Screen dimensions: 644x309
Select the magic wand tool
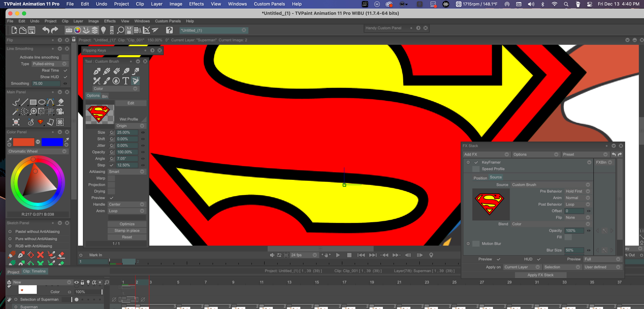[16, 111]
